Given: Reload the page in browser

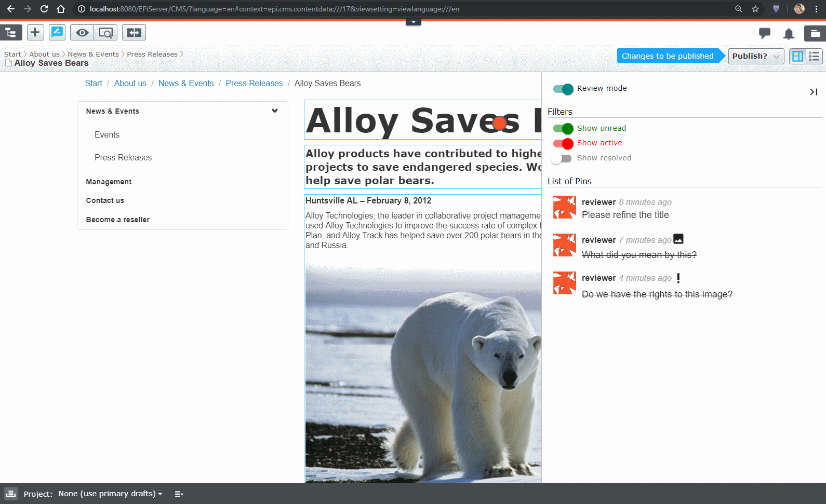Looking at the screenshot, I should 44,9.
